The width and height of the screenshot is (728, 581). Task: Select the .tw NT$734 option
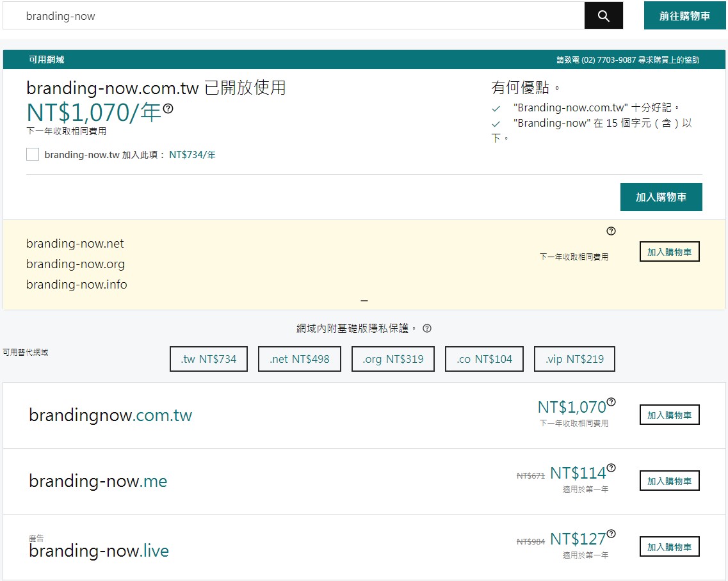coord(208,359)
